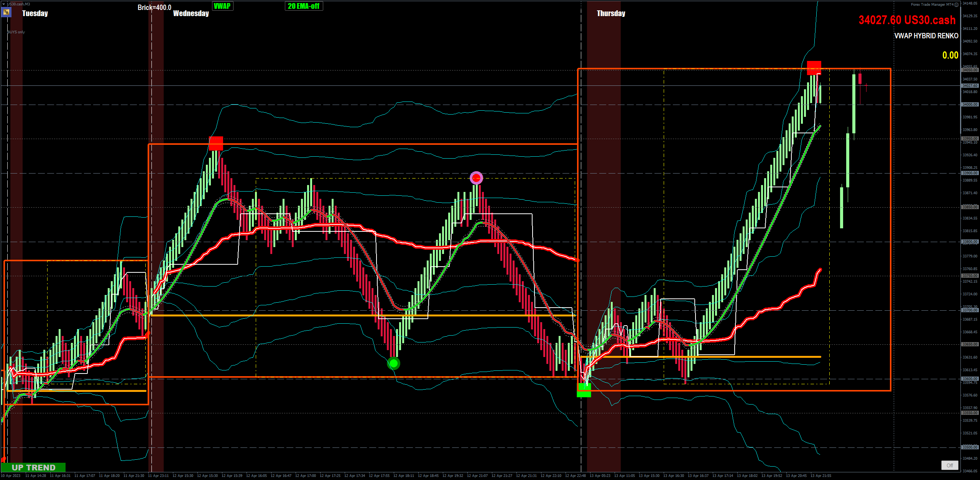The height and width of the screenshot is (480, 980).
Task: Click the green circle buy signal marker
Action: 393,363
